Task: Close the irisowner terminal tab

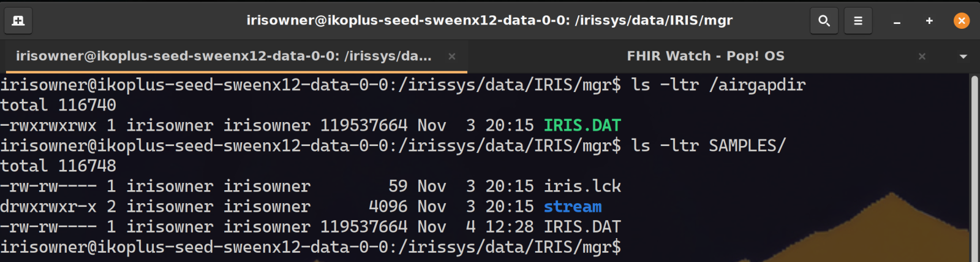Action: 451,56
